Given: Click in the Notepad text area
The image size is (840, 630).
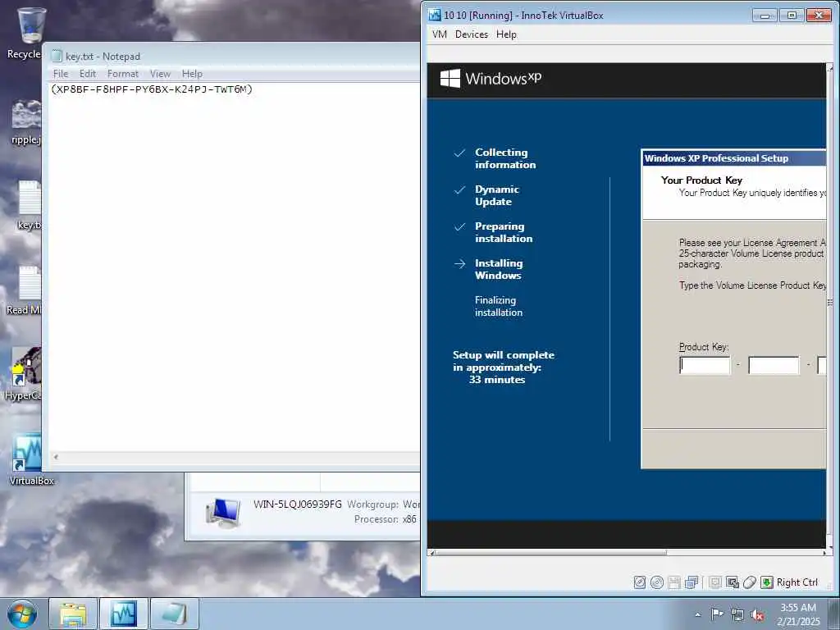Looking at the screenshot, I should (x=234, y=268).
